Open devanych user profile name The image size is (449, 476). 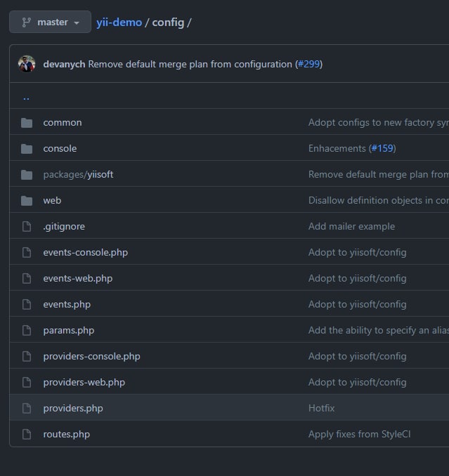64,65
